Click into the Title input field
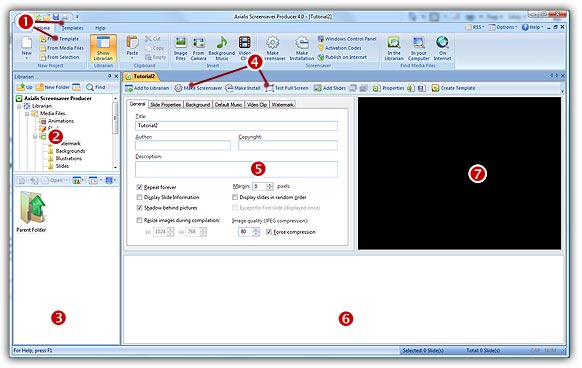The width and height of the screenshot is (582, 368). click(x=236, y=126)
